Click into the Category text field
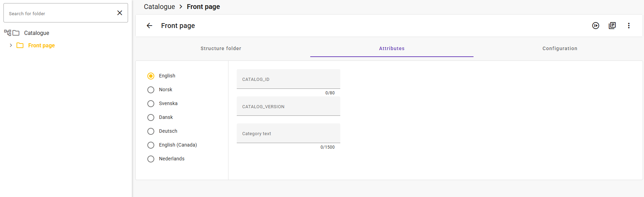Image resolution: width=644 pixels, height=197 pixels. (289, 133)
